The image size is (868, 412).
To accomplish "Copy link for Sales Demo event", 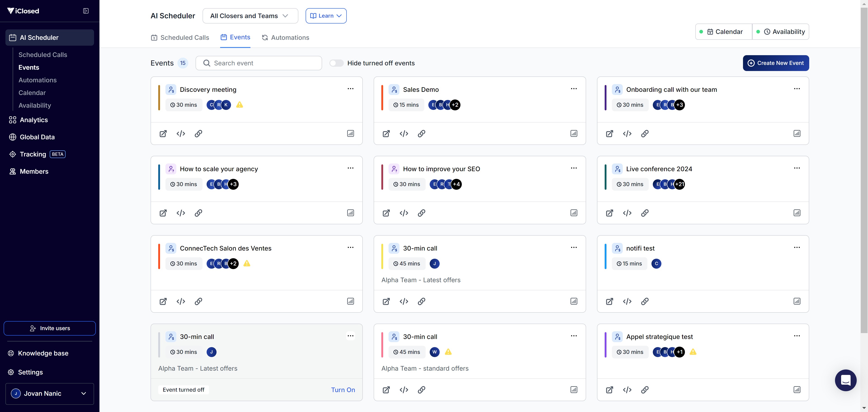I will [421, 133].
